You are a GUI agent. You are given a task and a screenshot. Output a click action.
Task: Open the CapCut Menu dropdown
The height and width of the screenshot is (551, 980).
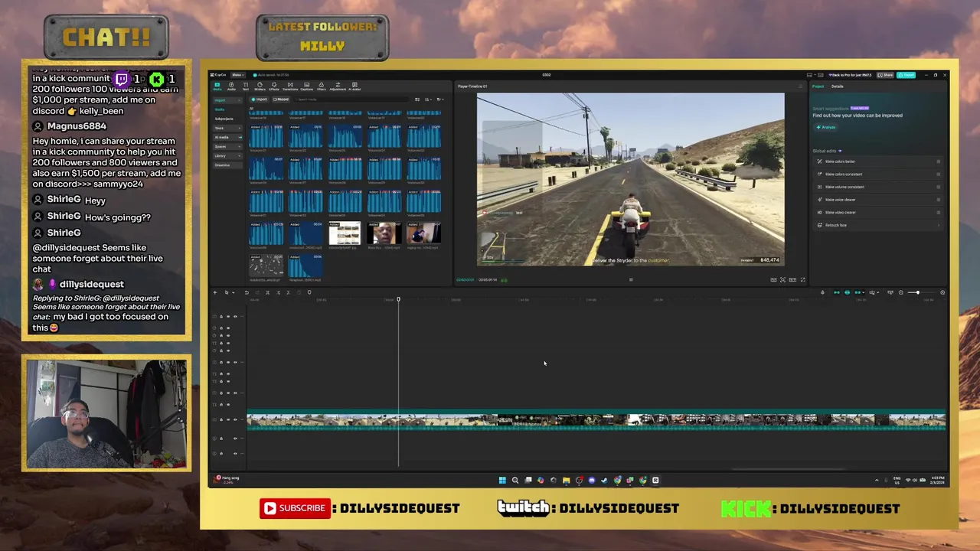(238, 75)
